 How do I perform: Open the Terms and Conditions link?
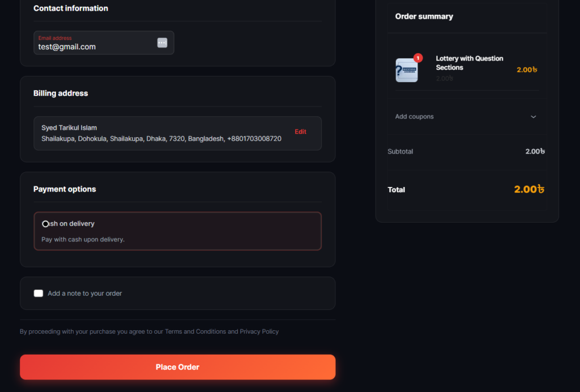tap(195, 331)
